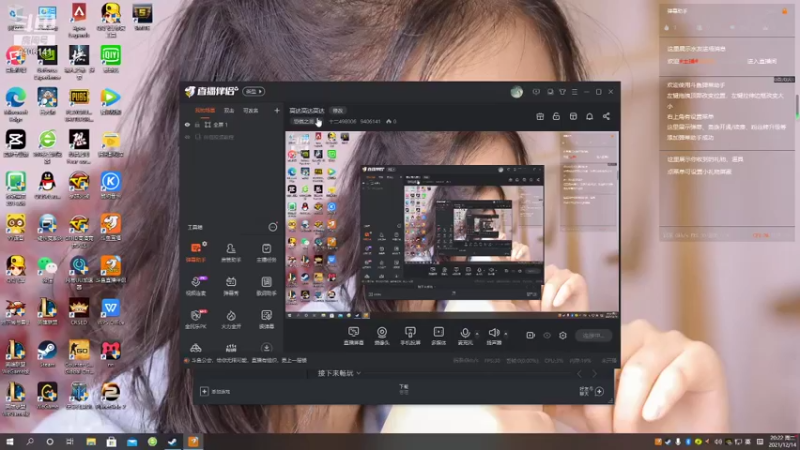The height and width of the screenshot is (450, 800).
Task: Open the PUBG shortcut on the desktop
Action: tap(79, 105)
